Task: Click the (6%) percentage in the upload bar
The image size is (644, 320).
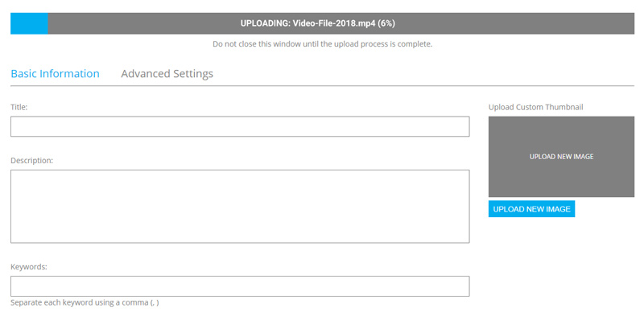Action: click(x=386, y=23)
